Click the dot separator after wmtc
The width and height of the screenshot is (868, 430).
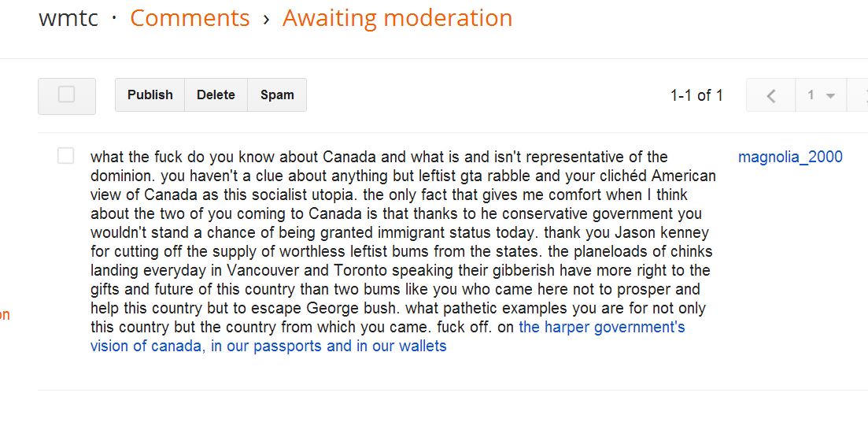click(114, 17)
